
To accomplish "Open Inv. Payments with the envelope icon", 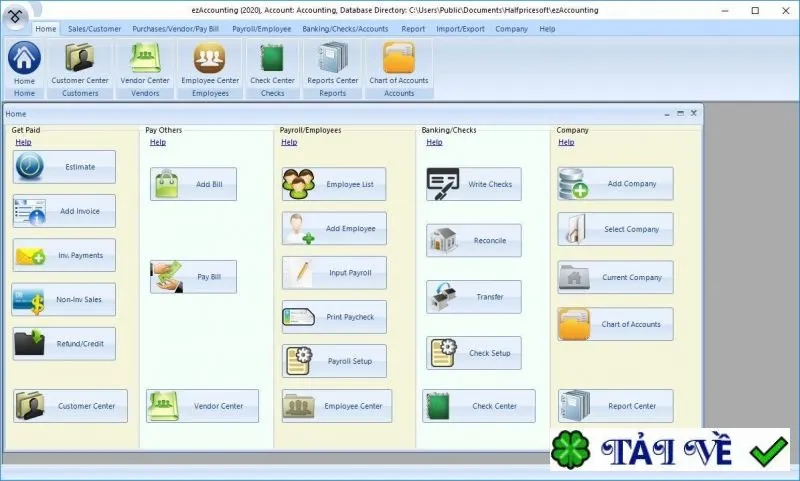I will 64,255.
